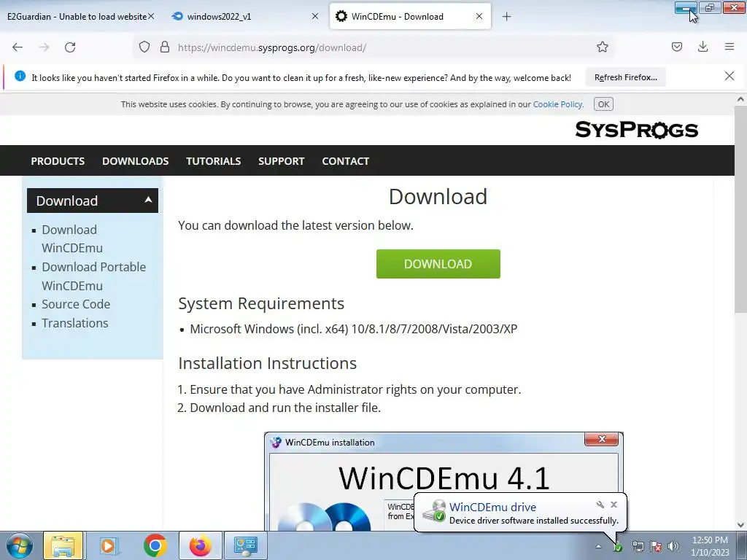
Task: Bookmark this page with the star
Action: [602, 47]
